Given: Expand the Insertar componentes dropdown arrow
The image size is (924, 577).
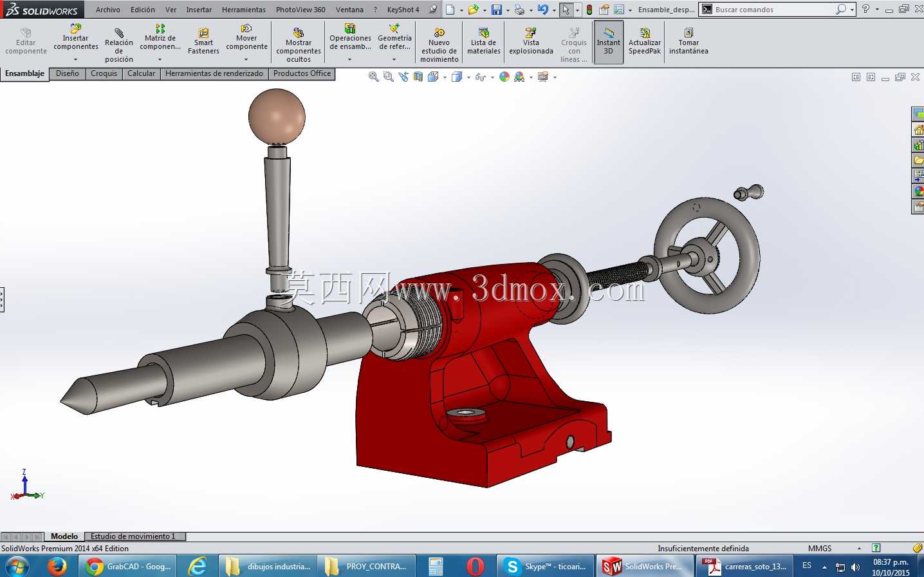Looking at the screenshot, I should (76, 59).
